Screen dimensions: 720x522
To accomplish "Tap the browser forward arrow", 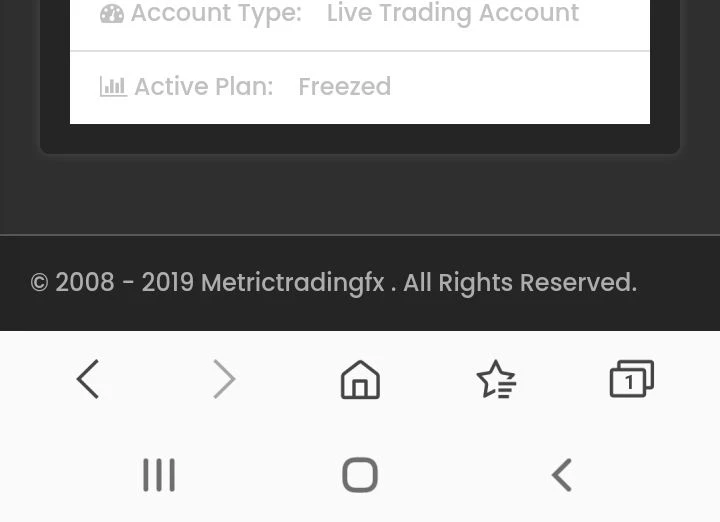I will [x=224, y=380].
